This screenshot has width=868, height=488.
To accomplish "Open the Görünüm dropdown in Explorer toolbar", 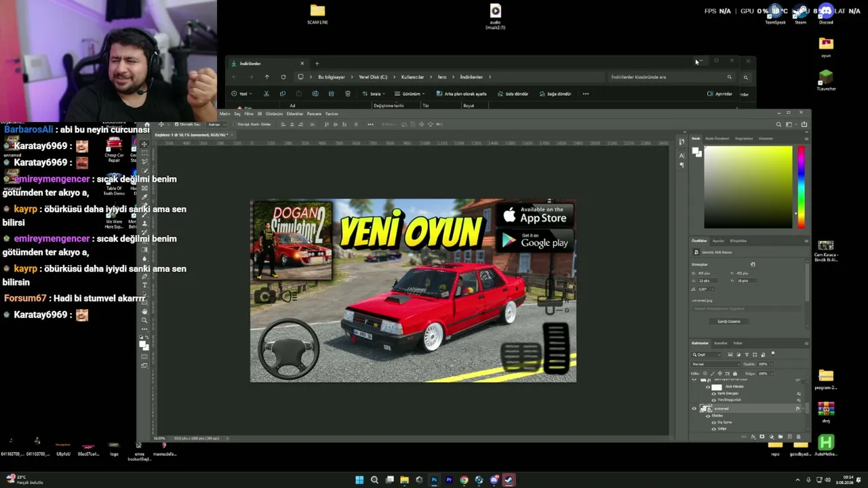I will pos(410,94).
